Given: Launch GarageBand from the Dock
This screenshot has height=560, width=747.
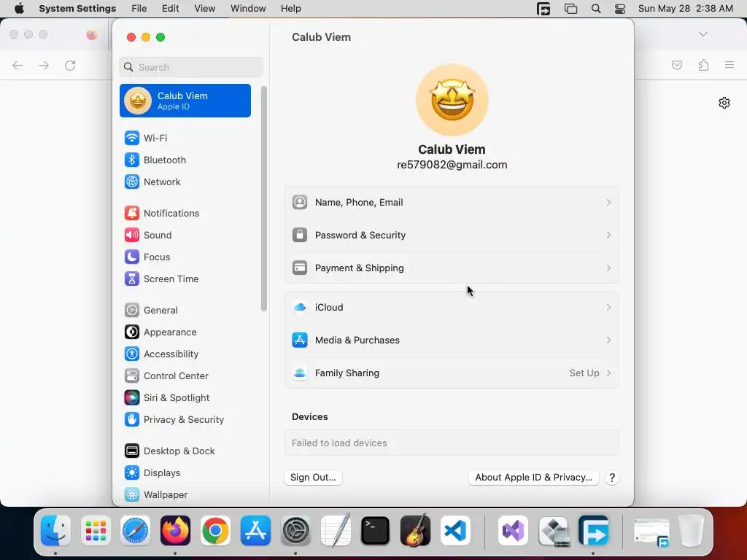Looking at the screenshot, I should [415, 531].
